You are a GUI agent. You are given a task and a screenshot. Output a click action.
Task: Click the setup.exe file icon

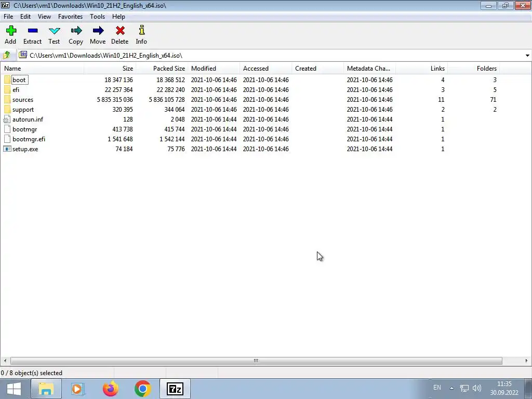(x=7, y=149)
